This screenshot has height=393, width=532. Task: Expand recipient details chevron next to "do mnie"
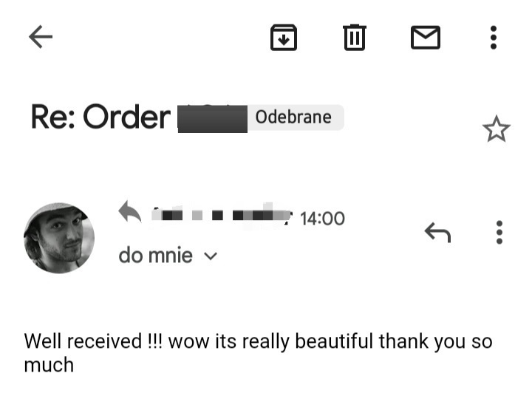tap(211, 257)
